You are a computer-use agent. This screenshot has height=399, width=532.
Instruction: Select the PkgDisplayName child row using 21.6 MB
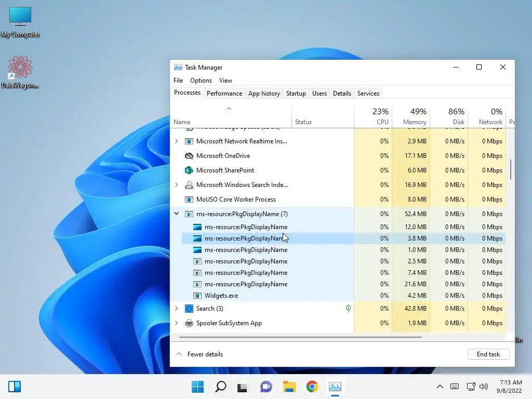344,284
